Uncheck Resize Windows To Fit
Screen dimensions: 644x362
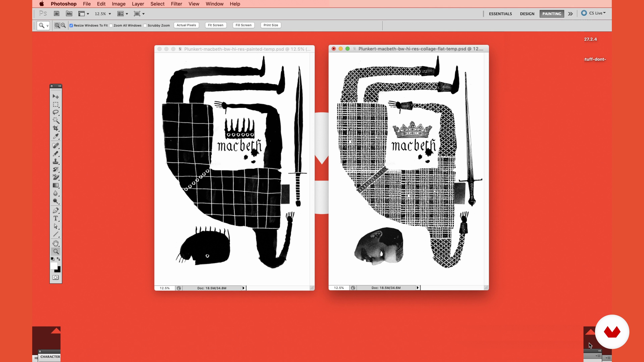click(x=71, y=25)
